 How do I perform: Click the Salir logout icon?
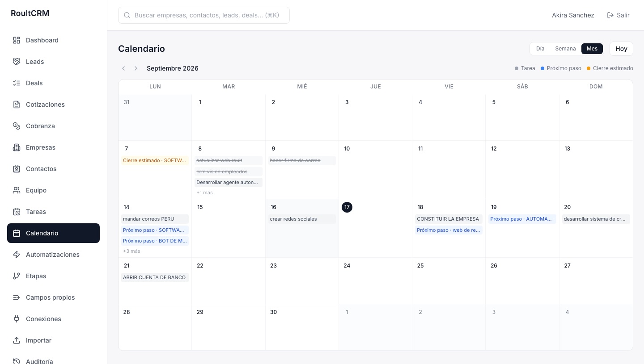point(610,15)
